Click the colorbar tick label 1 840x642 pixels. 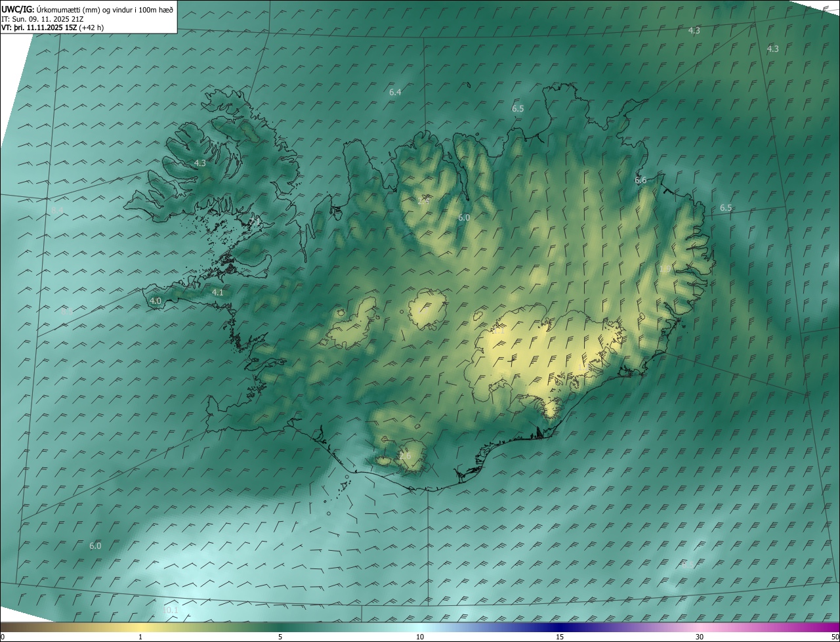coord(140,637)
